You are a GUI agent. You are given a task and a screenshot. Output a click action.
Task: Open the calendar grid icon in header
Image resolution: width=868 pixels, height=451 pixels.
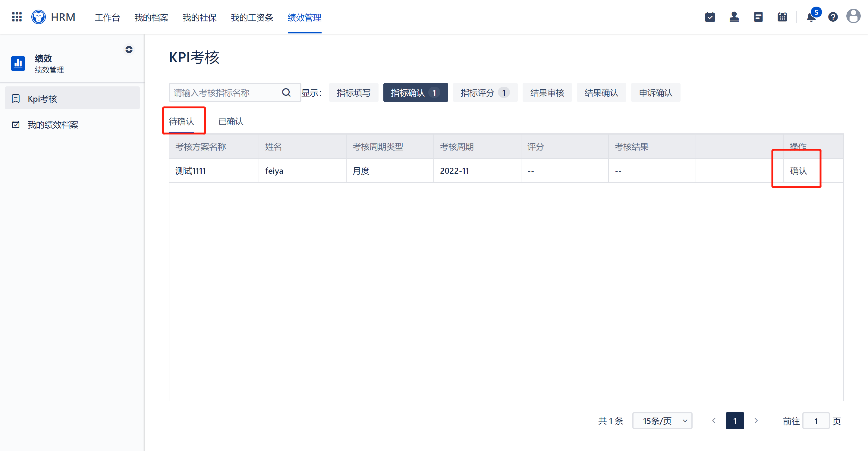(782, 17)
